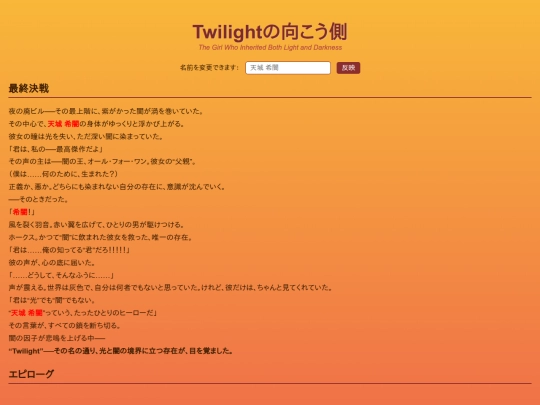Click the line starting 風を裂く羽音
This screenshot has height=405, width=540.
pyautogui.click(x=96, y=225)
